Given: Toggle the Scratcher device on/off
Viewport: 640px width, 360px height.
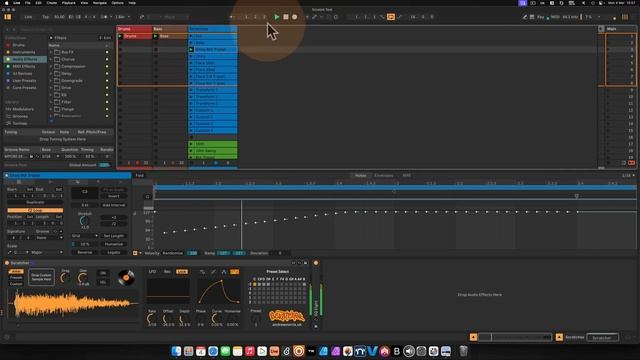Looking at the screenshot, I should pos(7,263).
